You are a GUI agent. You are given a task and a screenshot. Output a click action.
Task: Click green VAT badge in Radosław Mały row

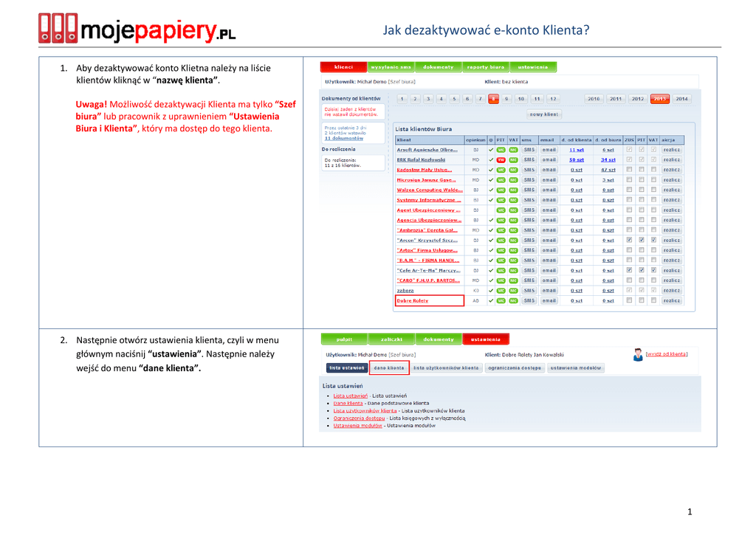click(x=513, y=170)
